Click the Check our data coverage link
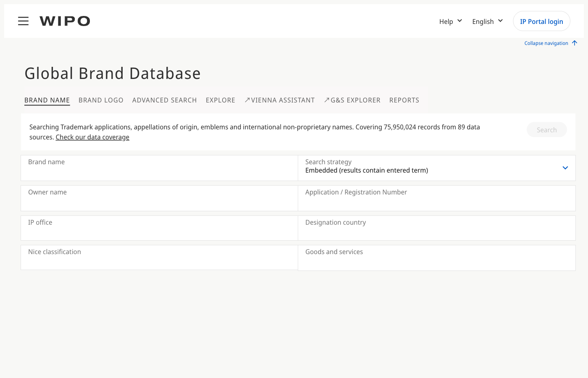Viewport: 588px width, 378px height. tap(92, 137)
